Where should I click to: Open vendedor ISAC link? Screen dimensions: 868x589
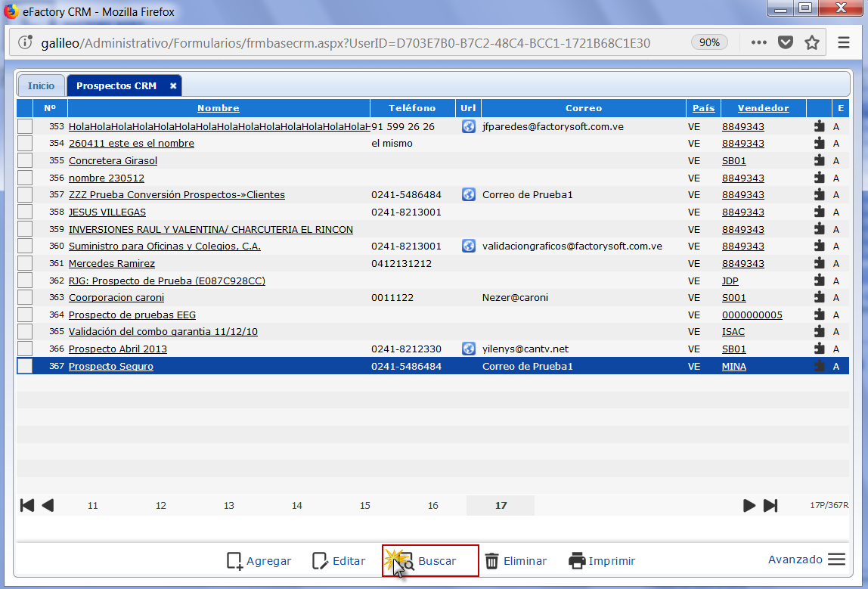click(733, 332)
